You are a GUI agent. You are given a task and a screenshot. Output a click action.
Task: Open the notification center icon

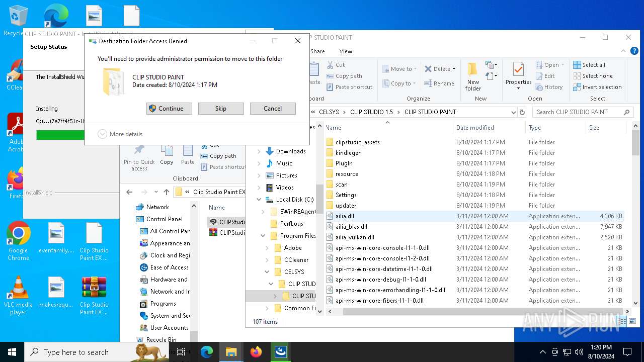click(x=627, y=352)
